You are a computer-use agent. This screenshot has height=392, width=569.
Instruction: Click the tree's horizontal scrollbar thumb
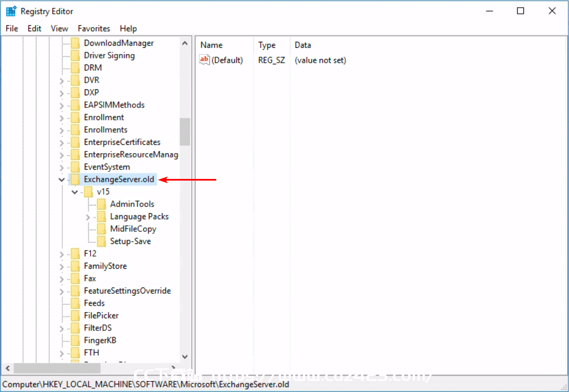[x=57, y=368]
